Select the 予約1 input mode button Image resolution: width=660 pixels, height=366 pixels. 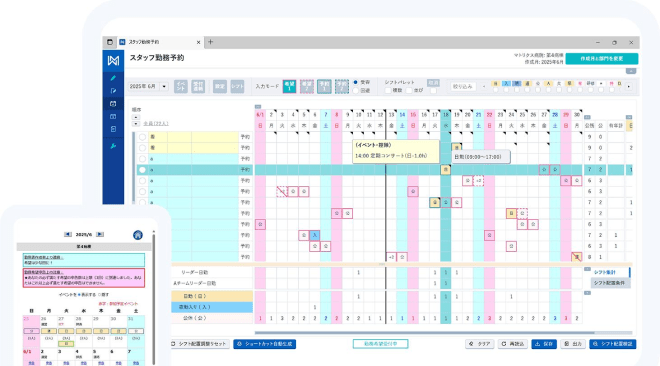[x=324, y=86]
